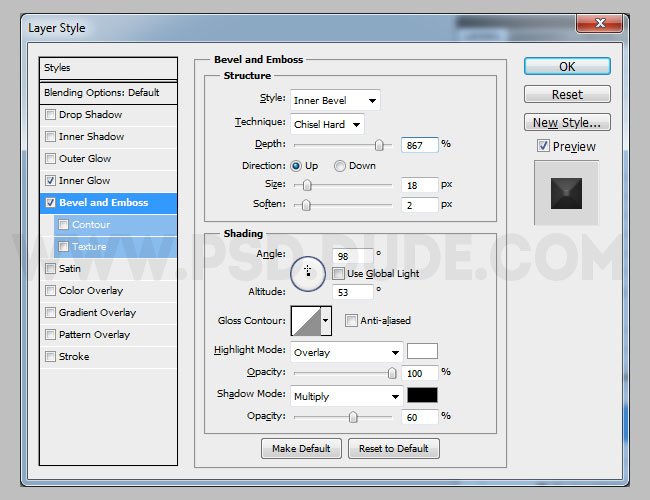Viewport: 650px width, 500px height.
Task: Click the style preview thumbnail
Action: coord(566,192)
